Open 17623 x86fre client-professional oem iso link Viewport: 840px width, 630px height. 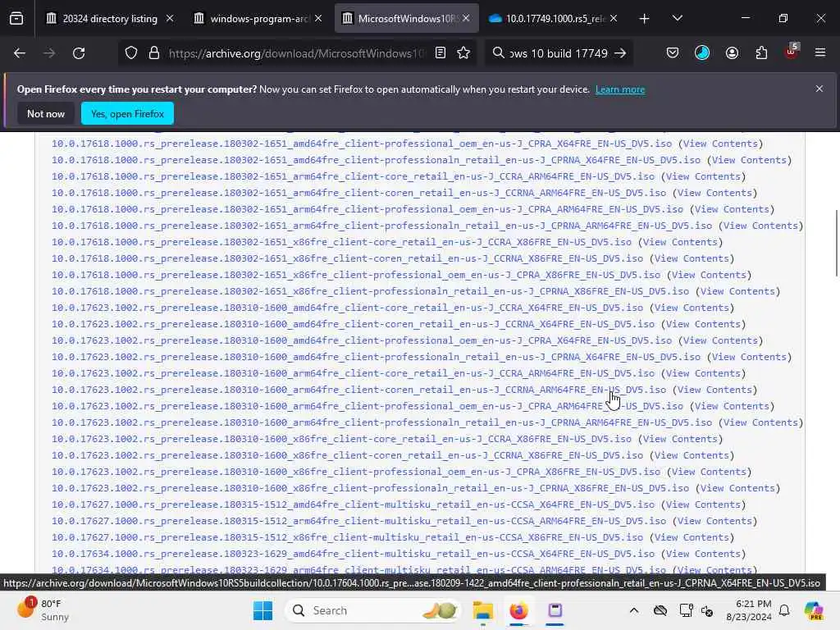click(x=356, y=472)
